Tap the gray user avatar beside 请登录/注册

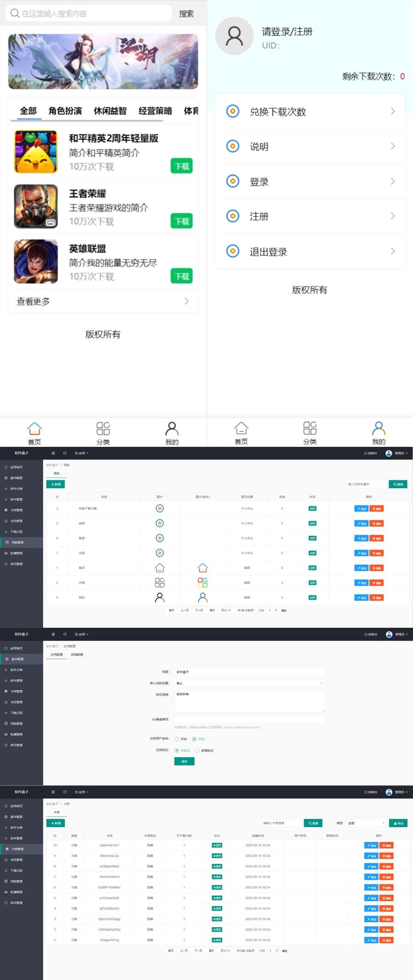(234, 36)
